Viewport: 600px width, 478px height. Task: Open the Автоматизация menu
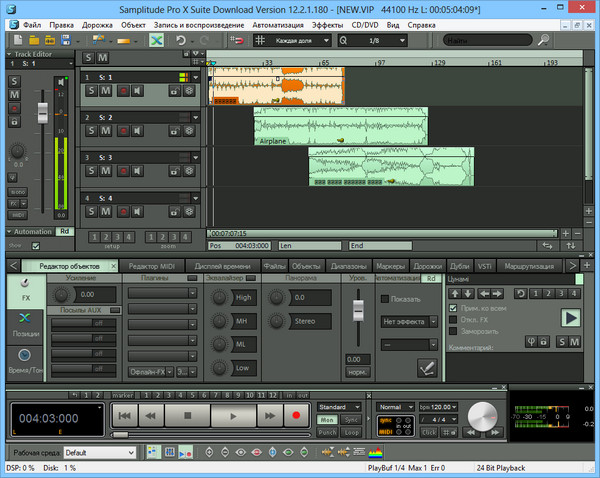click(x=278, y=25)
